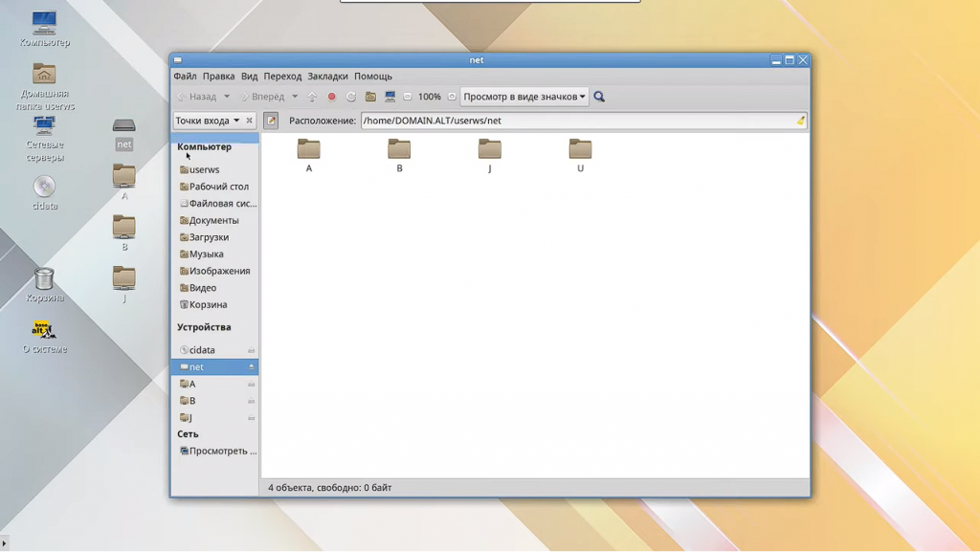Screen dimensions: 980x552
Task: Open the Помощь menu
Action: tap(373, 77)
